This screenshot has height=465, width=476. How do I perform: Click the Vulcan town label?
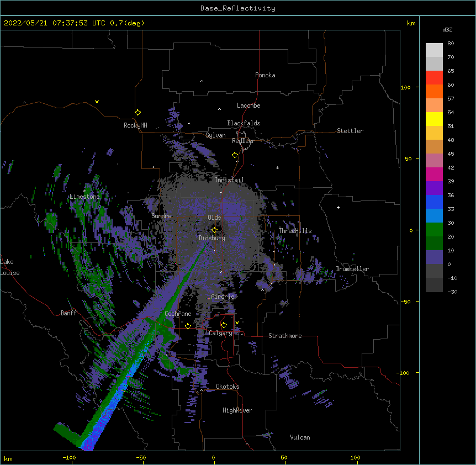(x=300, y=437)
